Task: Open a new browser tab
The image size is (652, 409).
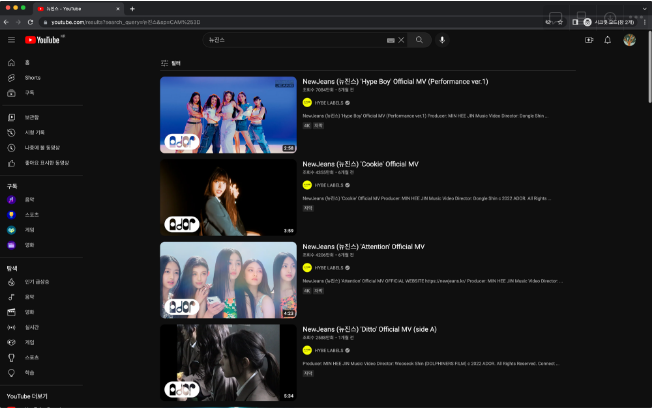Action: pos(132,9)
